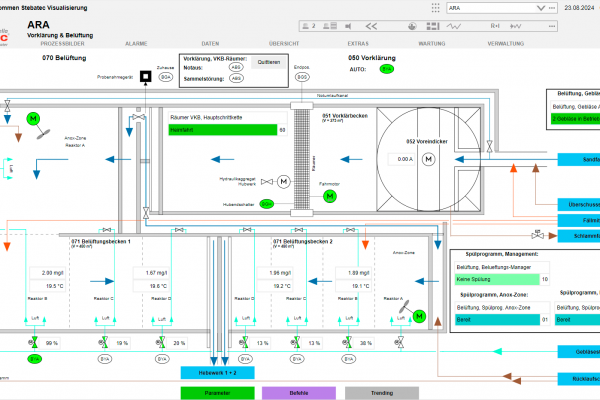Toggle the Sammelstörung ABG indicator
Screen dimensions: 600x400
coord(236,78)
